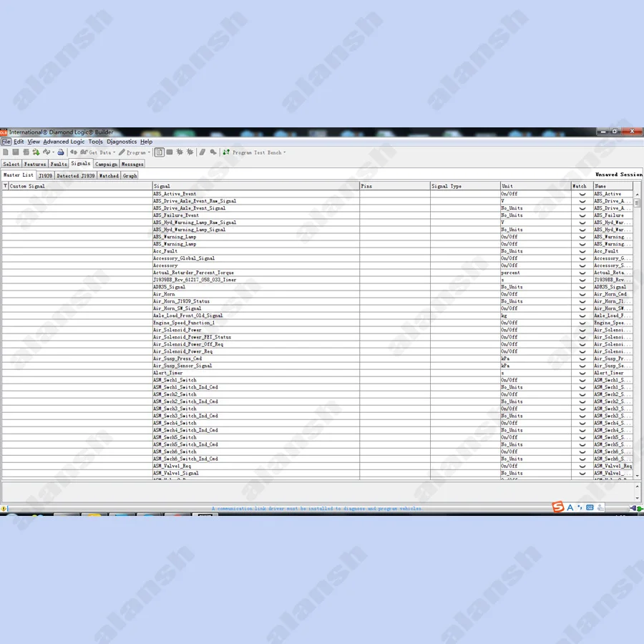
Task: Click the filter icon beside Custom Signal header
Action: (5, 186)
